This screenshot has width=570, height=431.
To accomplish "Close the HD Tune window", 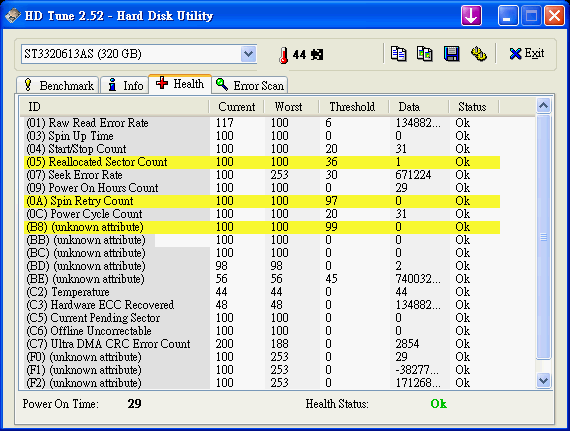I will point(554,16).
